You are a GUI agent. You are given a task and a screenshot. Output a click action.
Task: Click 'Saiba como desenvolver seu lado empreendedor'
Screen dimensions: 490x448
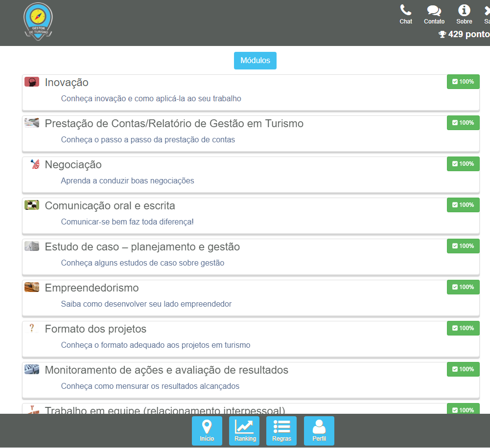click(146, 304)
